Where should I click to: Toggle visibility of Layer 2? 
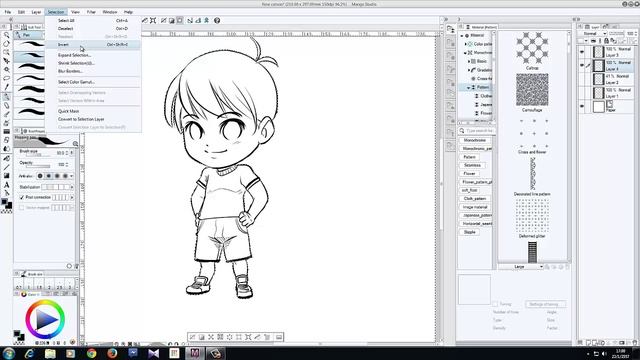(582, 79)
